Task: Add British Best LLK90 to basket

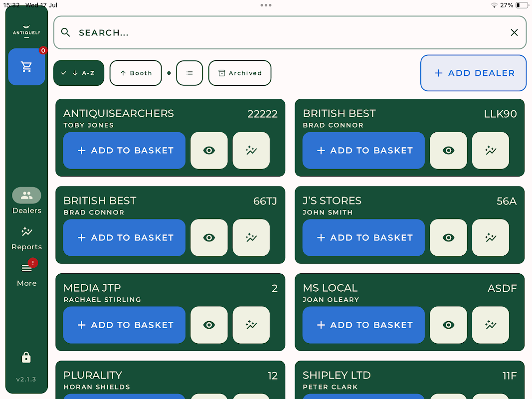Action: coord(363,150)
